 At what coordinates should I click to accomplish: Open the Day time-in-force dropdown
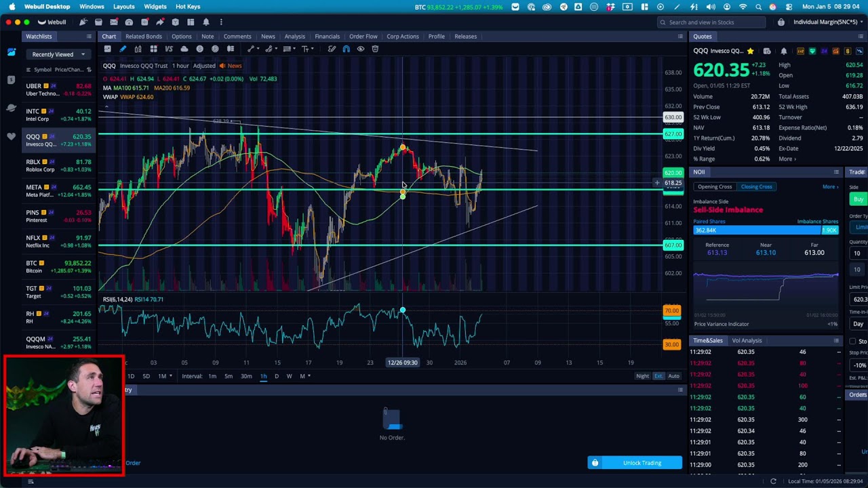pos(859,324)
